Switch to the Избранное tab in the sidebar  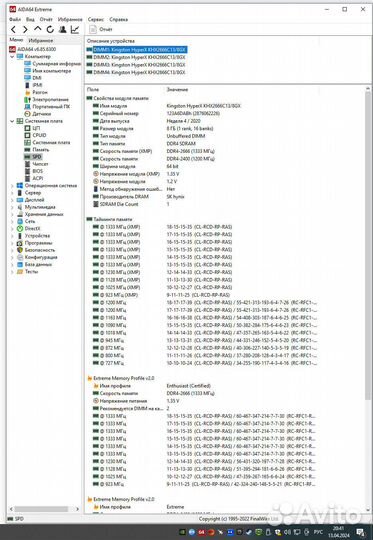[x=41, y=41]
